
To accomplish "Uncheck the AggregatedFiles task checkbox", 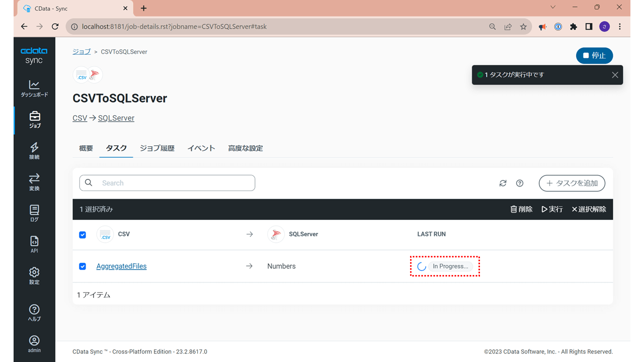I will (83, 266).
